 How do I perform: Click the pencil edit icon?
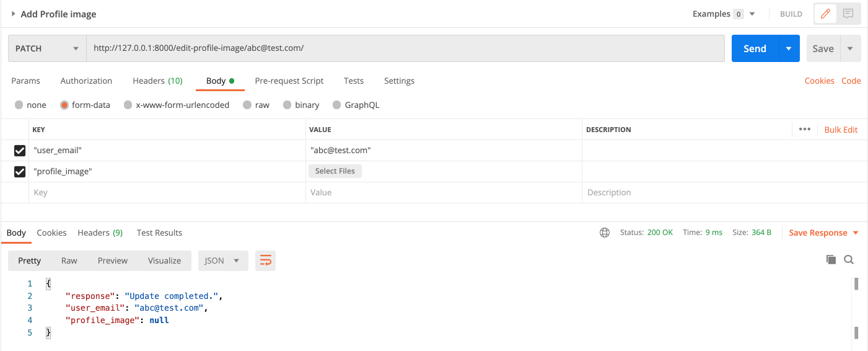(x=825, y=14)
